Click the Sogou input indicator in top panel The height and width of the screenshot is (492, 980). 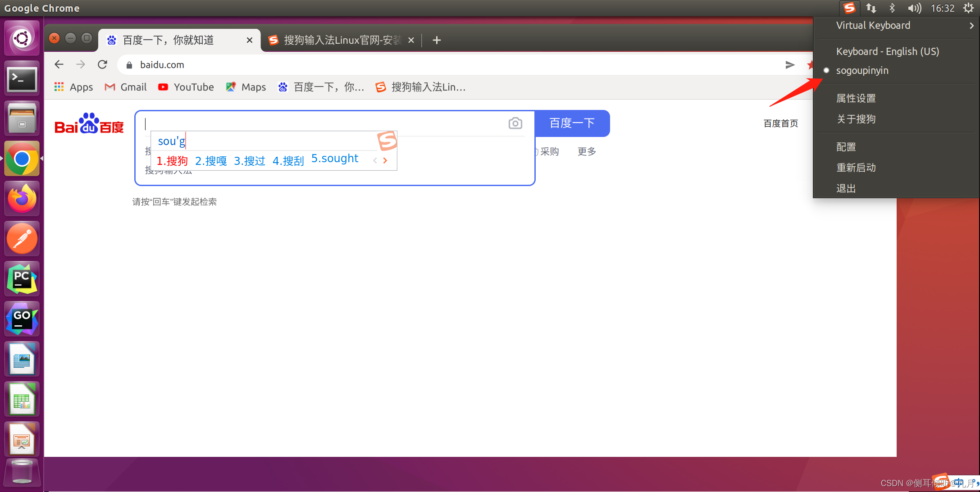coord(849,8)
